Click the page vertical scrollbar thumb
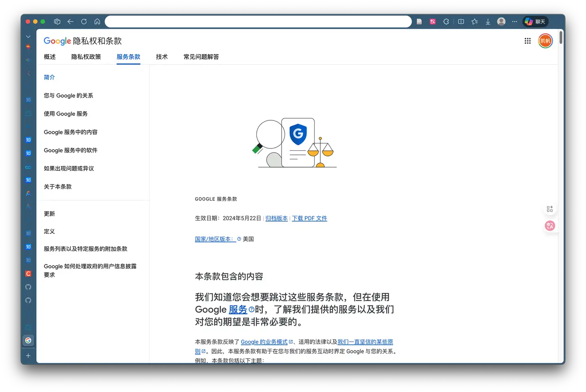 pyautogui.click(x=561, y=37)
